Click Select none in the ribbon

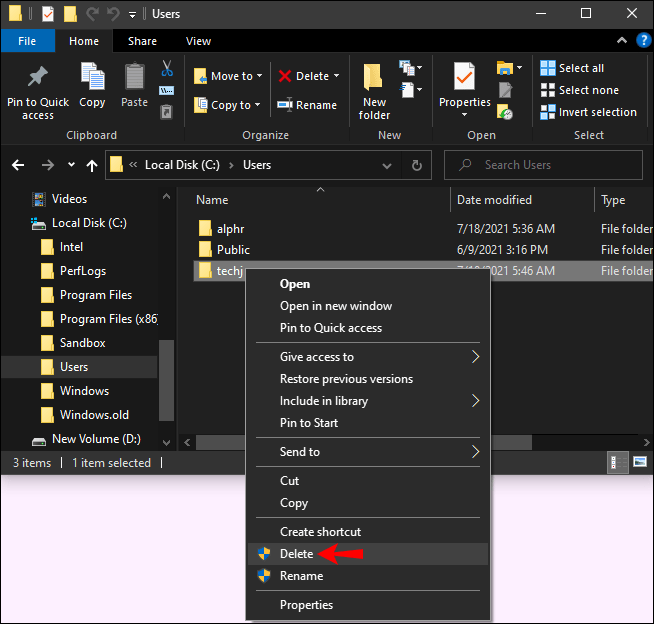tap(579, 90)
